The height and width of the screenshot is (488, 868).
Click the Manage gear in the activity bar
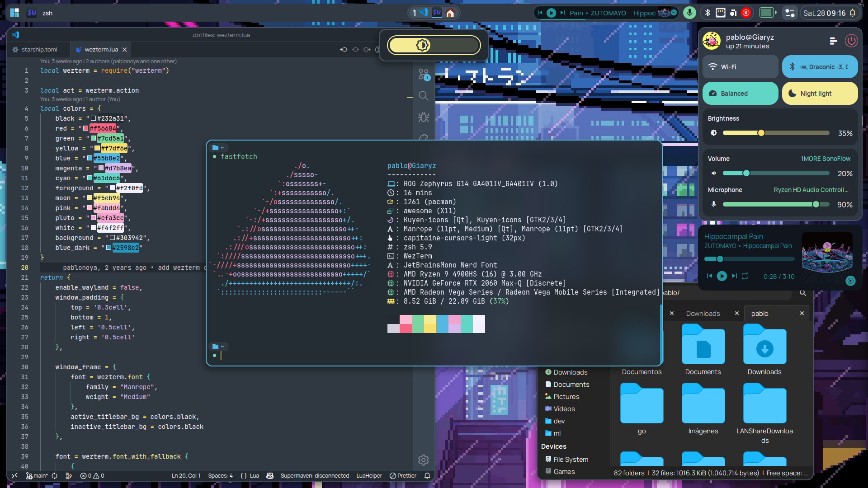coord(424,460)
